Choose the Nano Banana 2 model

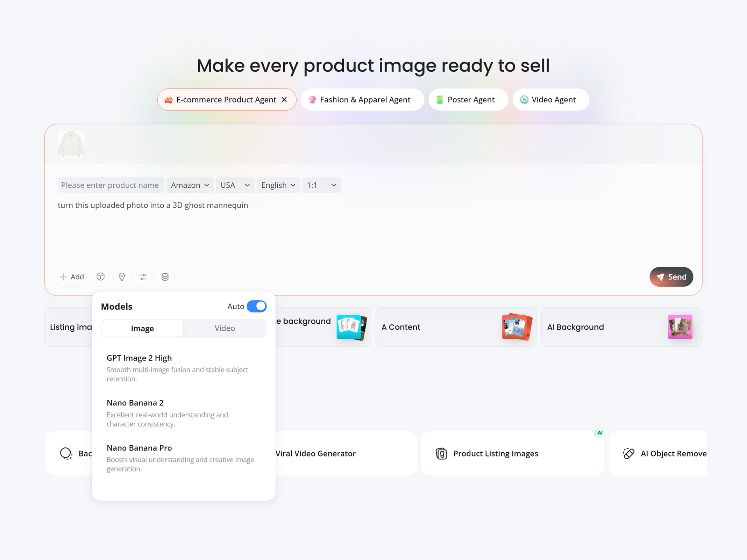tap(184, 413)
